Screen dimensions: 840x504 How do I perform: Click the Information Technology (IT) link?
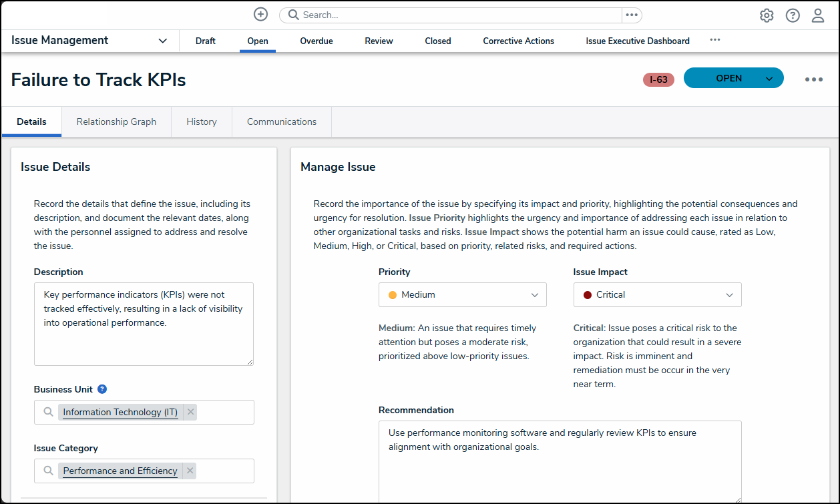[120, 412]
